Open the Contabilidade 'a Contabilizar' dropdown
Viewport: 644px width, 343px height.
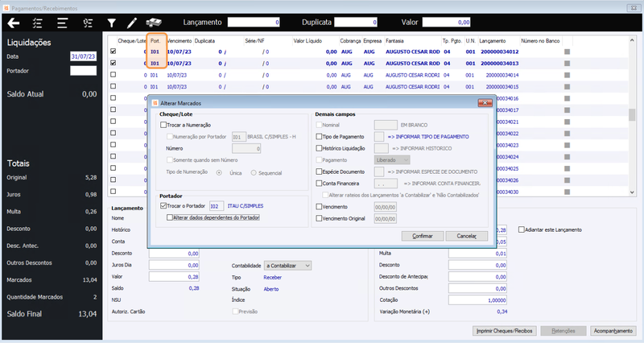click(x=287, y=266)
